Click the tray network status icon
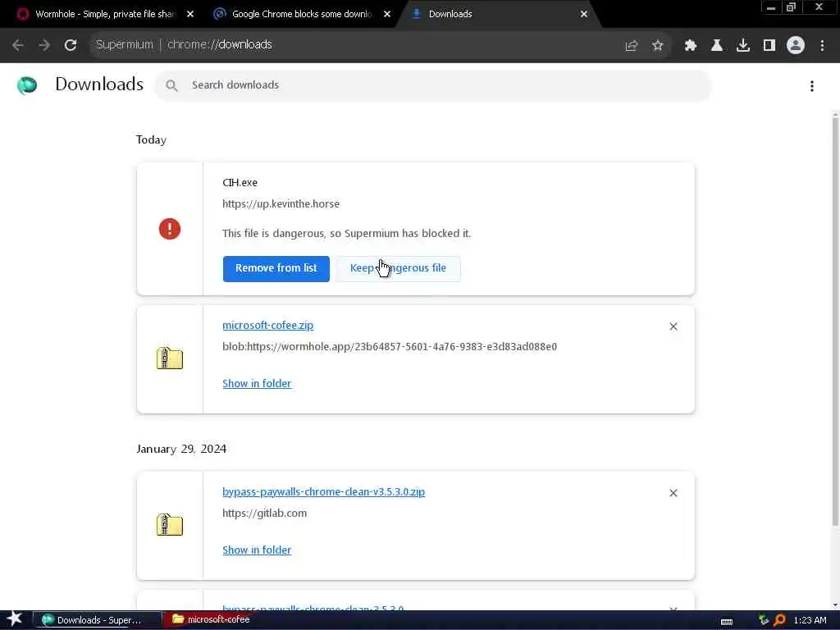This screenshot has height=630, width=840. tap(764, 620)
